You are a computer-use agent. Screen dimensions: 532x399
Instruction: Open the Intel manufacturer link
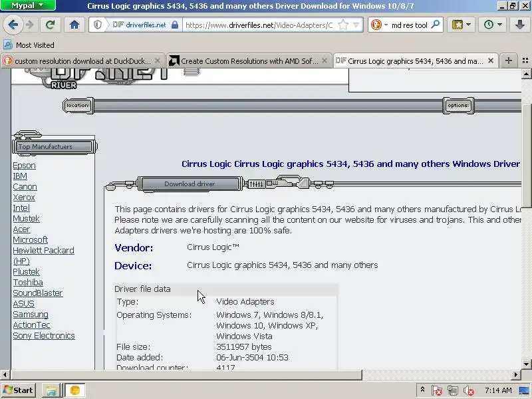tap(21, 208)
